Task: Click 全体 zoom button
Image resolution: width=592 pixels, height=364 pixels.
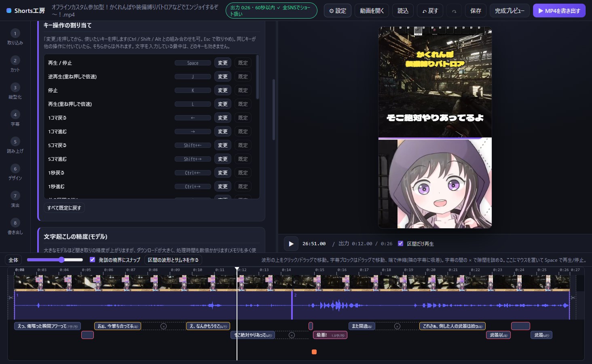Action: click(13, 260)
